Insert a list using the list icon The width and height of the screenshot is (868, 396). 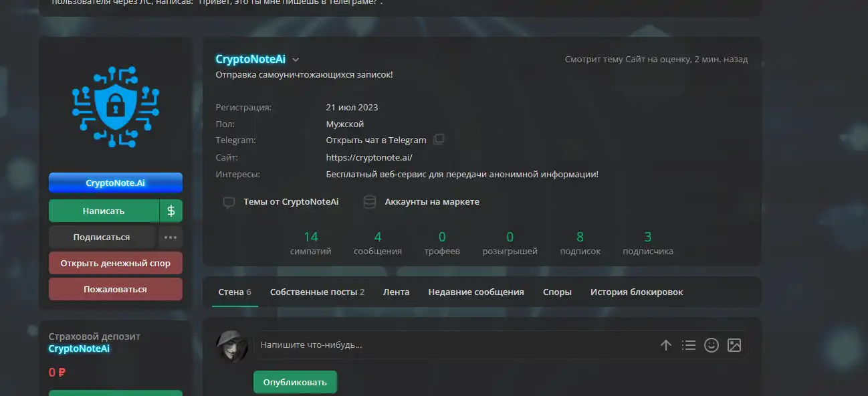689,345
